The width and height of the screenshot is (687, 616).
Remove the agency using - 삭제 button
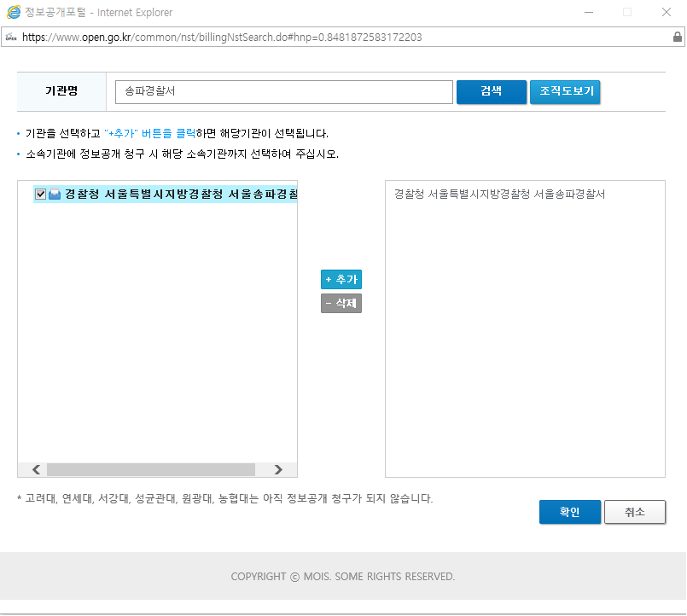point(341,303)
